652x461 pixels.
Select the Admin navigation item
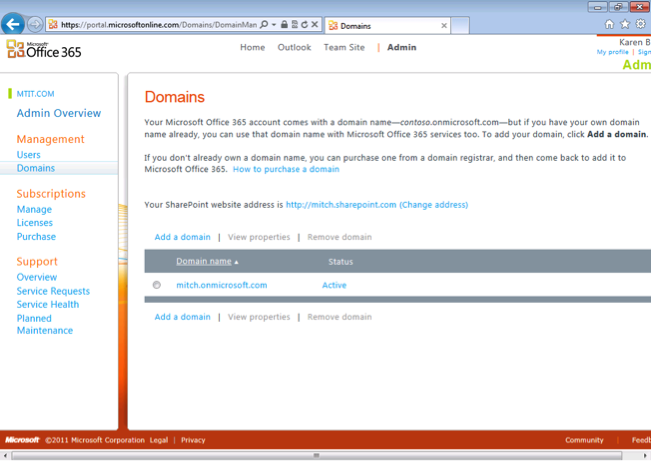coord(402,47)
